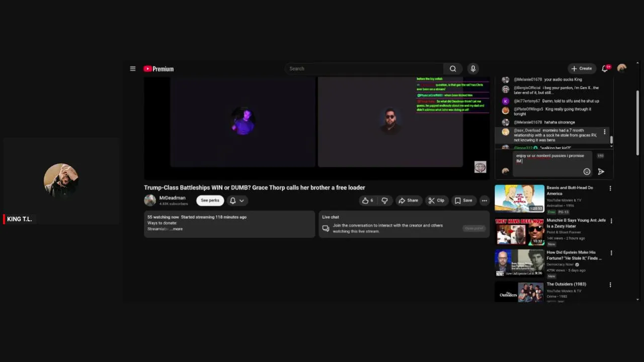This screenshot has width=644, height=362.
Task: Dislike the video with thumbs down
Action: [384, 201]
